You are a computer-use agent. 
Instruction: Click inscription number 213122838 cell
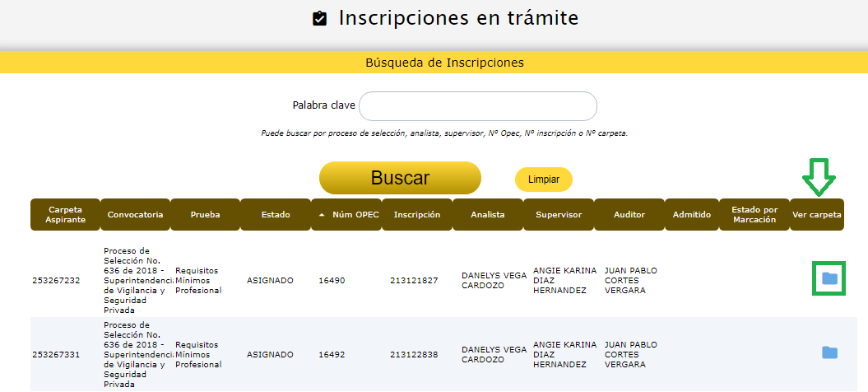[414, 355]
